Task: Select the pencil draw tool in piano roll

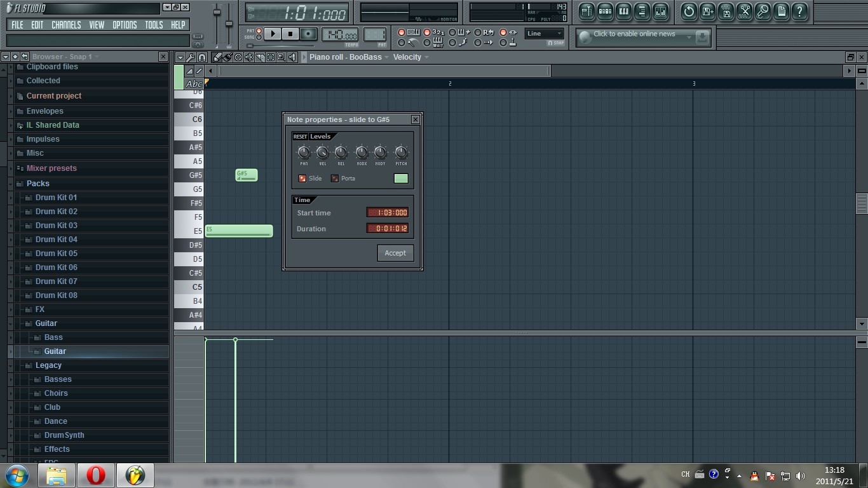Action: pos(217,57)
